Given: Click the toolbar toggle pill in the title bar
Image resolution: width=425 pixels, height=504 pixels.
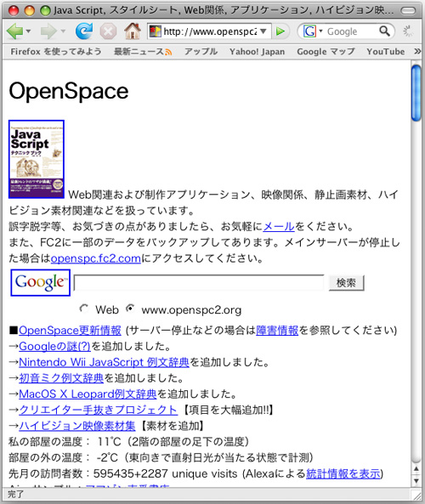Looking at the screenshot, I should pyautogui.click(x=408, y=11).
